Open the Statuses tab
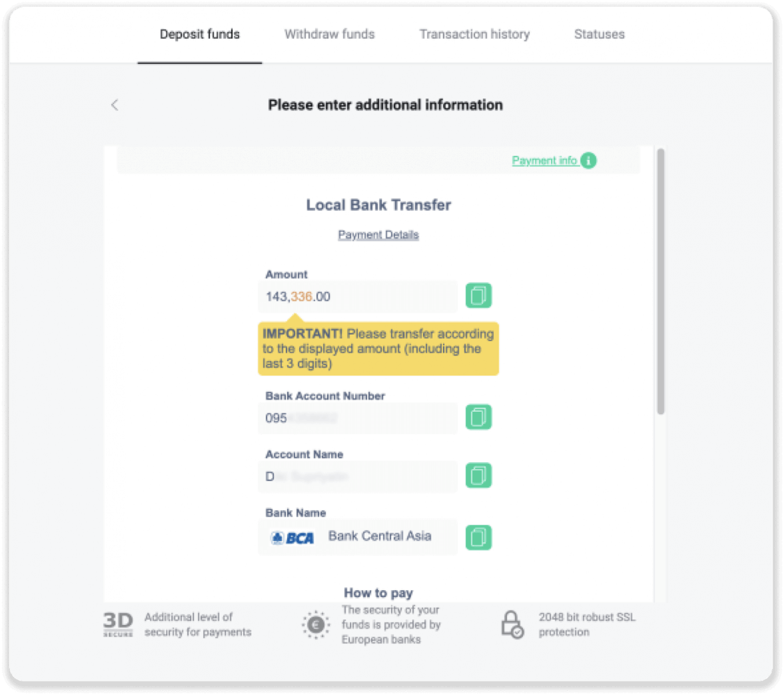Image resolution: width=784 pixels, height=695 pixels. pos(599,34)
